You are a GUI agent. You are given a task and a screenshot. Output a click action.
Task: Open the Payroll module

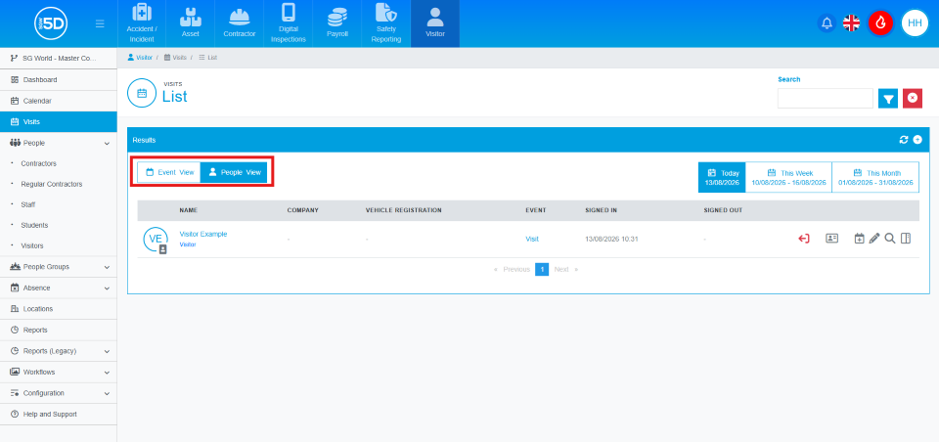(x=337, y=23)
